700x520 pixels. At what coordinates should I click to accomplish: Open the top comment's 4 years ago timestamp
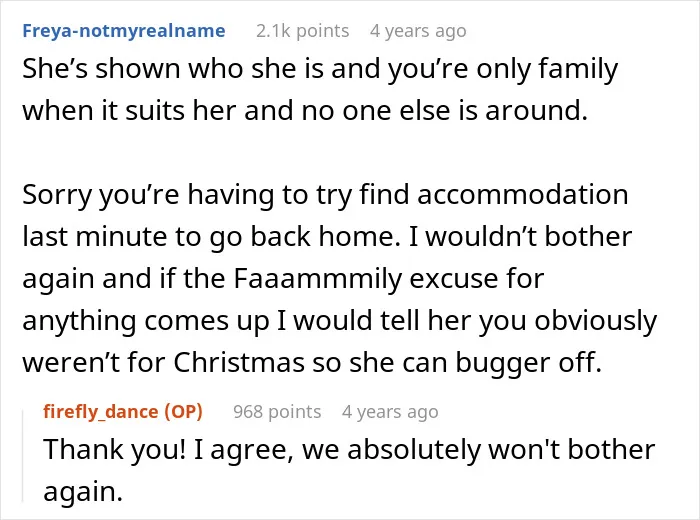point(418,31)
